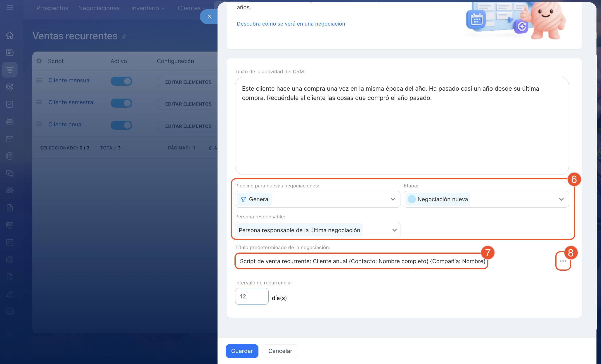Screen dimensions: 601x364
Task: Open the Etapa Negociación nueva dropdown
Action: 561,199
